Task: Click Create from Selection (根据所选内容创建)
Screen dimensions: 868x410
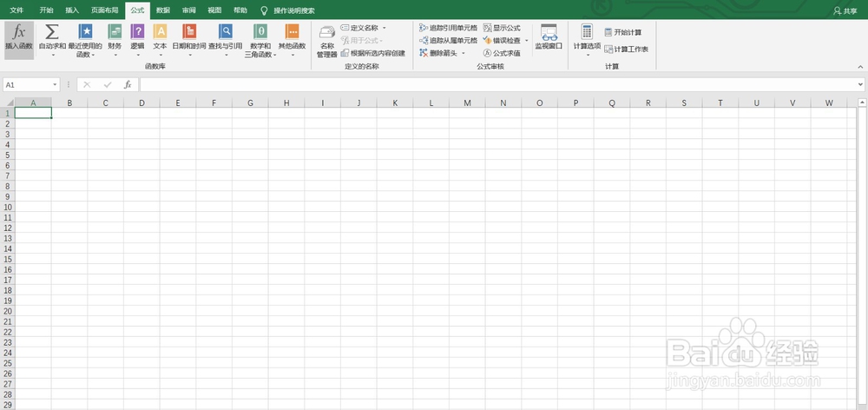Action: tap(373, 53)
